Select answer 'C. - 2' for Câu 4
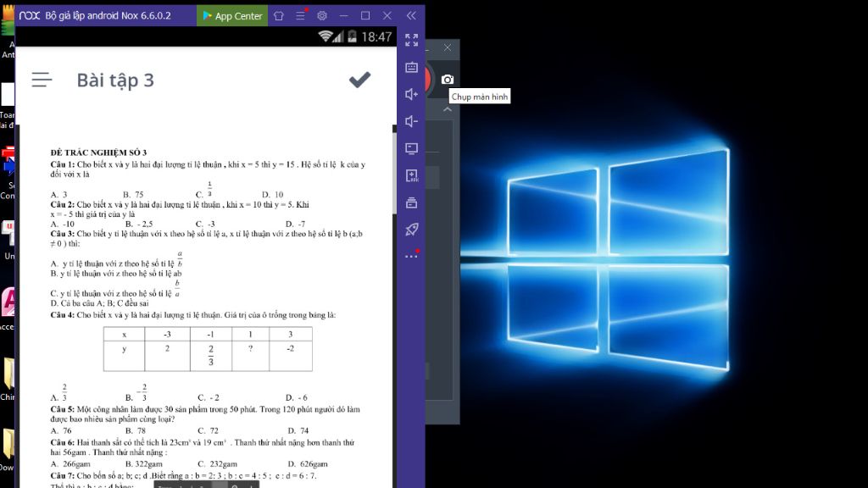Screen dimensions: 868x488 click(x=209, y=398)
